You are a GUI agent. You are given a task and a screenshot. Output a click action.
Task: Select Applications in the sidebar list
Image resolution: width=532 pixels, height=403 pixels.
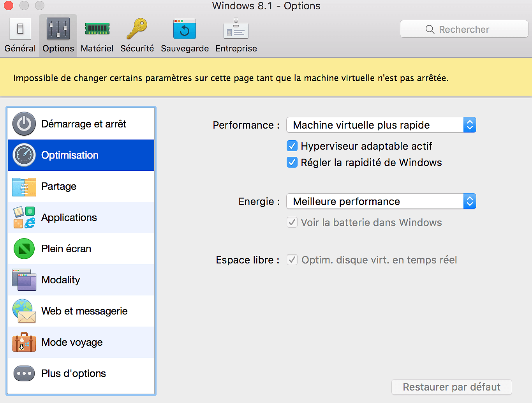(x=69, y=217)
